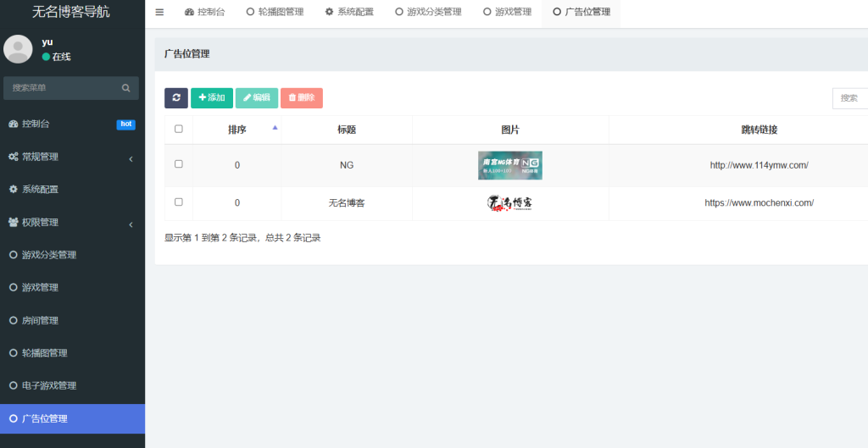Click the 编辑 button
This screenshot has height=448, width=868.
(257, 98)
